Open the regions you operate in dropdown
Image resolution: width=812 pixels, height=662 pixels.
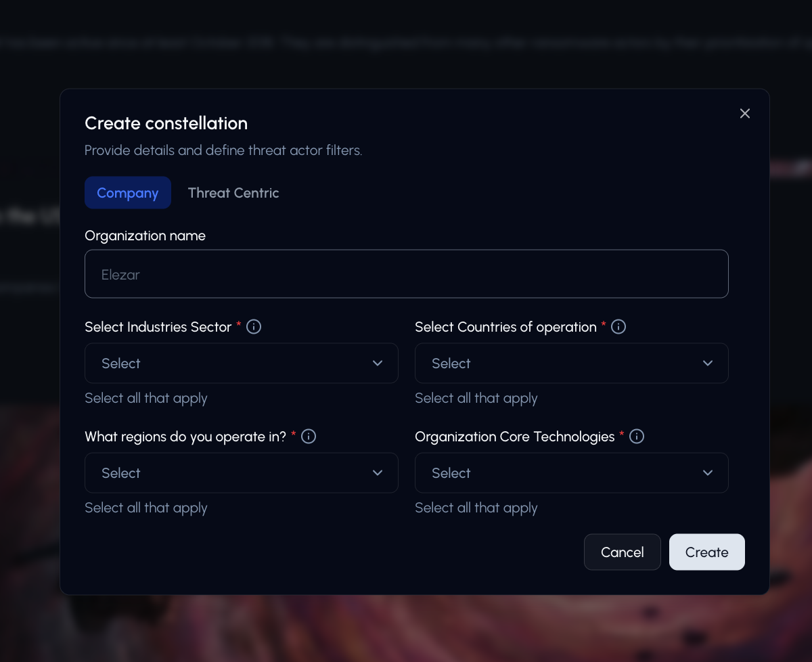242,473
